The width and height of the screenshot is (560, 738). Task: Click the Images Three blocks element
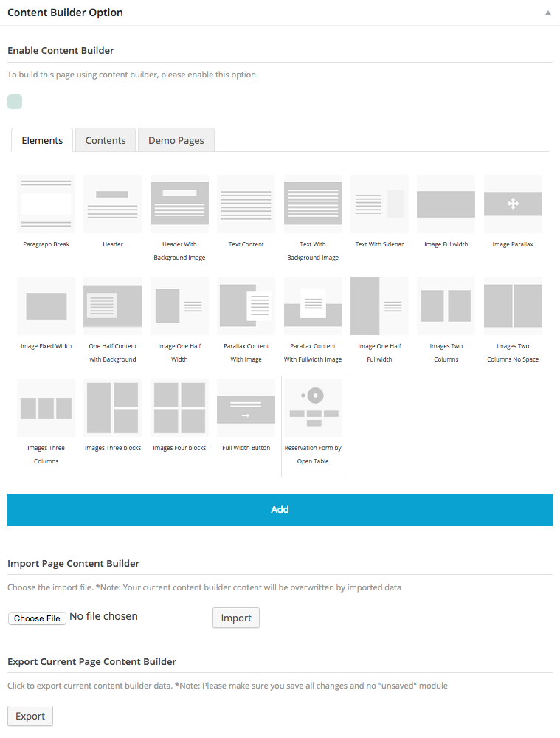click(113, 407)
